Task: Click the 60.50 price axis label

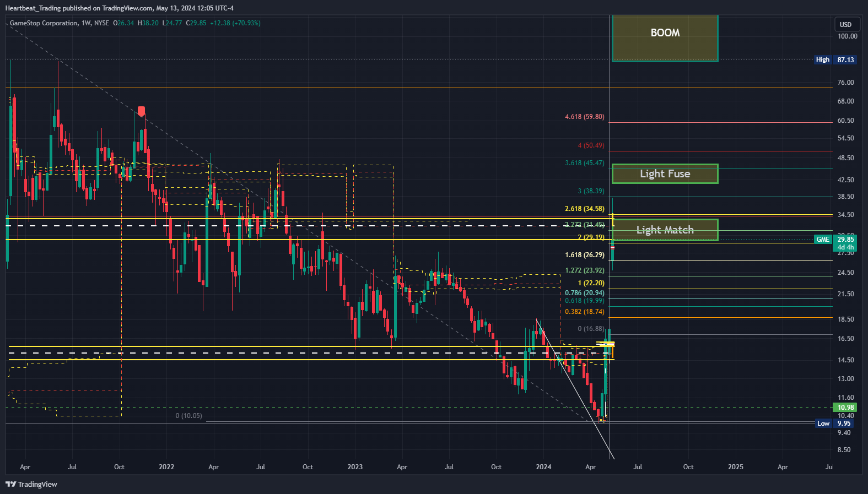Action: 845,121
